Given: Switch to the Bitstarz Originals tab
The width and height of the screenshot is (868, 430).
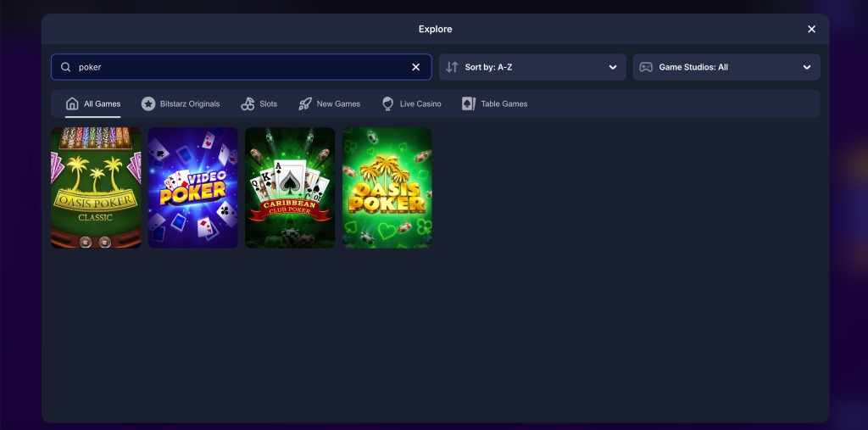Looking at the screenshot, I should 181,103.
